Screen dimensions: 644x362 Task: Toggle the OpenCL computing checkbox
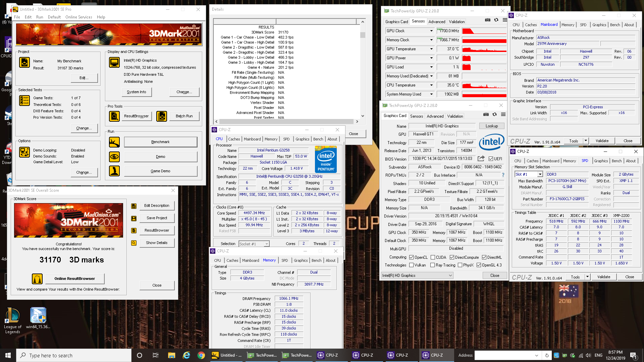pyautogui.click(x=412, y=257)
